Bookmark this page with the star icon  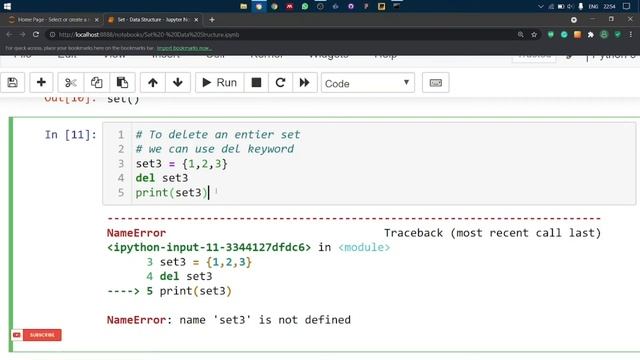[534, 35]
